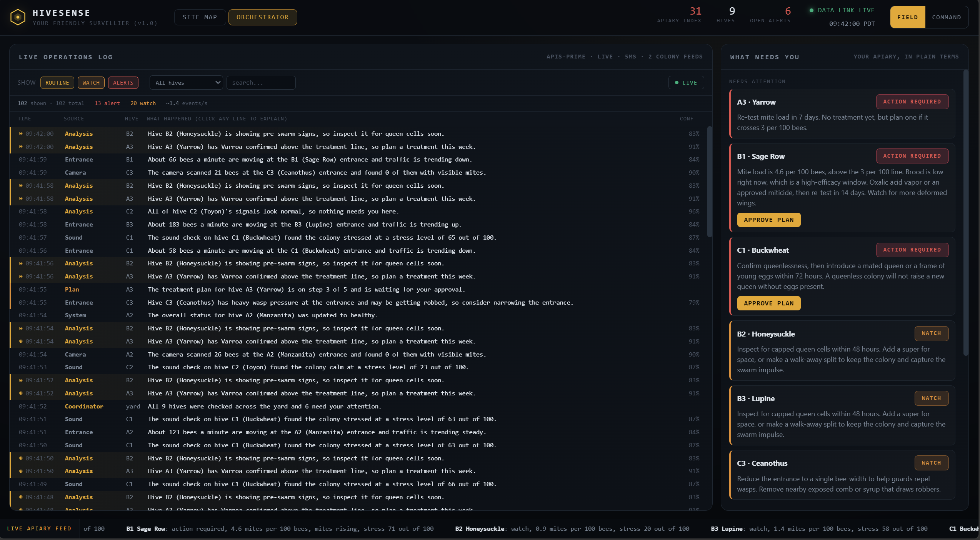
Task: Explain the A2 camera scanned 26 bees line
Action: 358,355
